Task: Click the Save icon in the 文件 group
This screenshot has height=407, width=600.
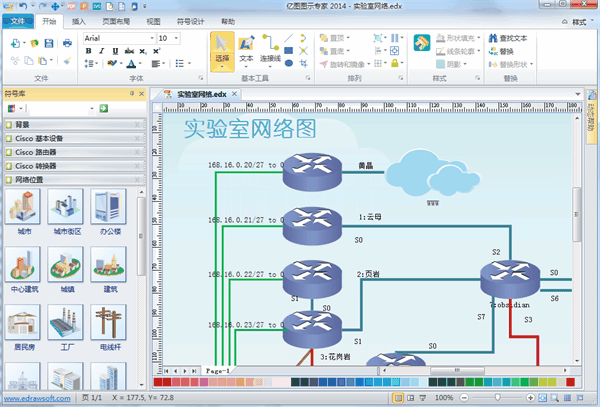Action: 49,43
